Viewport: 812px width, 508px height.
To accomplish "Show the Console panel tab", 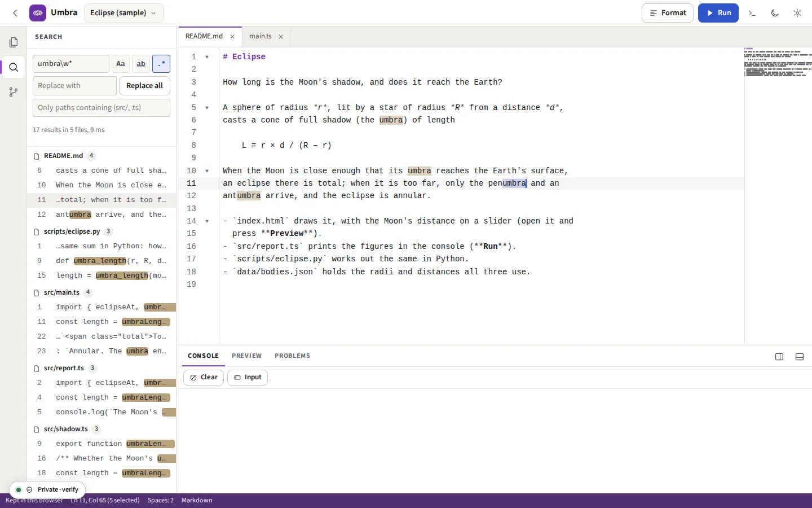I will [203, 356].
